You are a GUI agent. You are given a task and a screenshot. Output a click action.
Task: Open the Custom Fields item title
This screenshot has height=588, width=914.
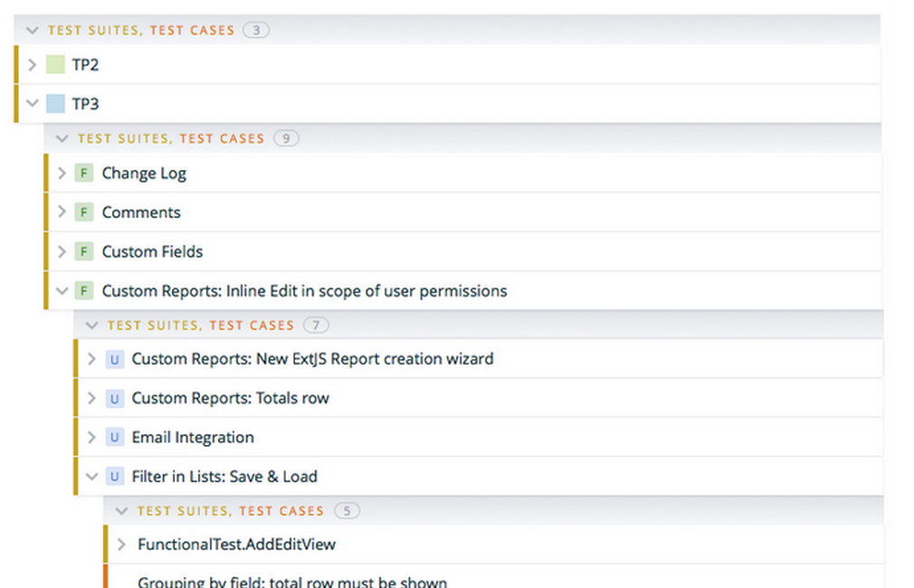coord(152,251)
